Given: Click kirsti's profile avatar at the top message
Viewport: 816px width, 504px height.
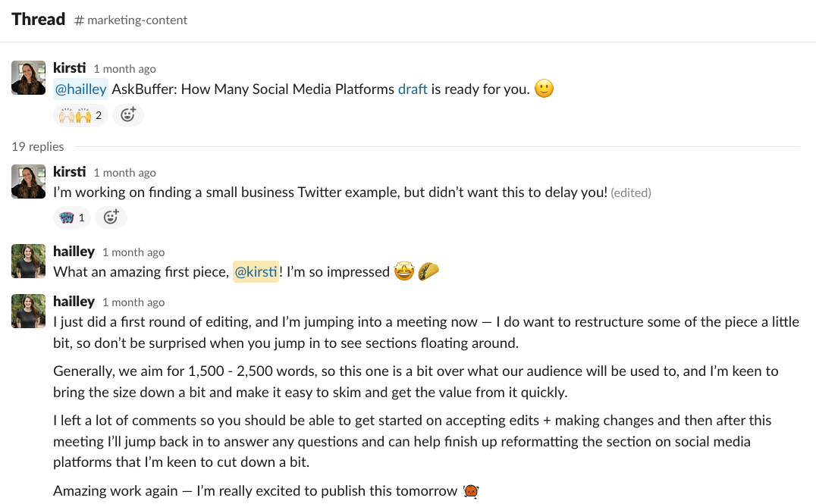Looking at the screenshot, I should click(x=28, y=77).
